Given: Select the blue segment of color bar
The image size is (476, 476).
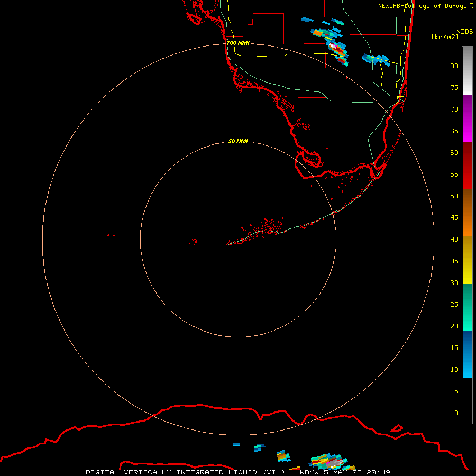Looking at the screenshot, I should 467,354.
